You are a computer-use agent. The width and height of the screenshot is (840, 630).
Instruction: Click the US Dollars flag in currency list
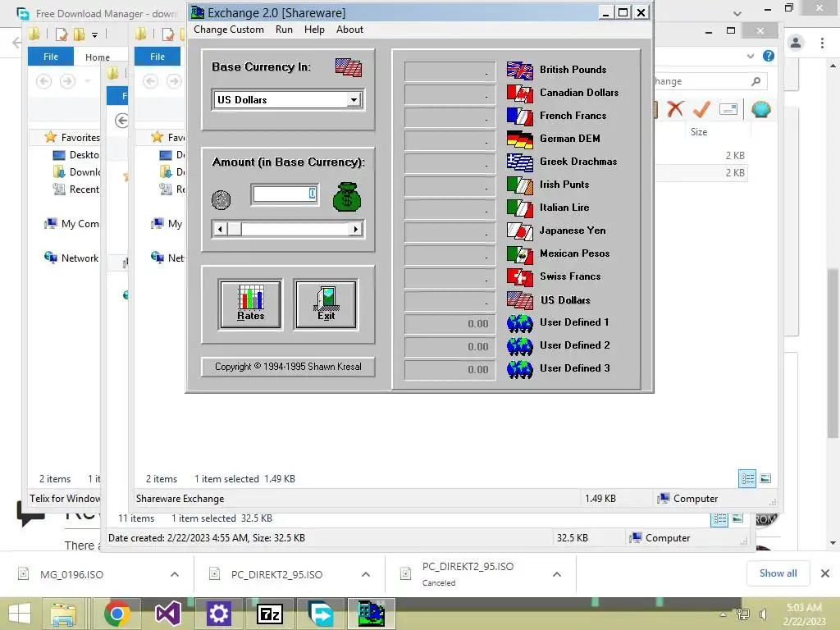coord(519,300)
